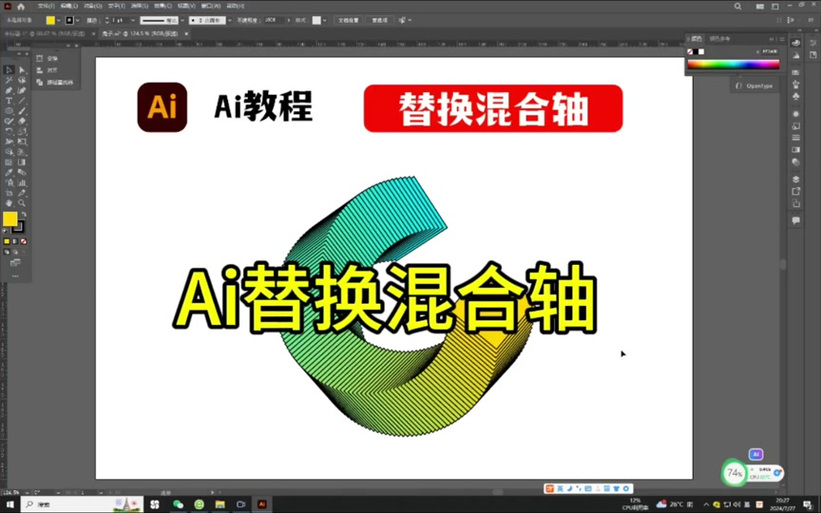Open the Color panel options menu
The width and height of the screenshot is (821, 513).
pyautogui.click(x=781, y=39)
